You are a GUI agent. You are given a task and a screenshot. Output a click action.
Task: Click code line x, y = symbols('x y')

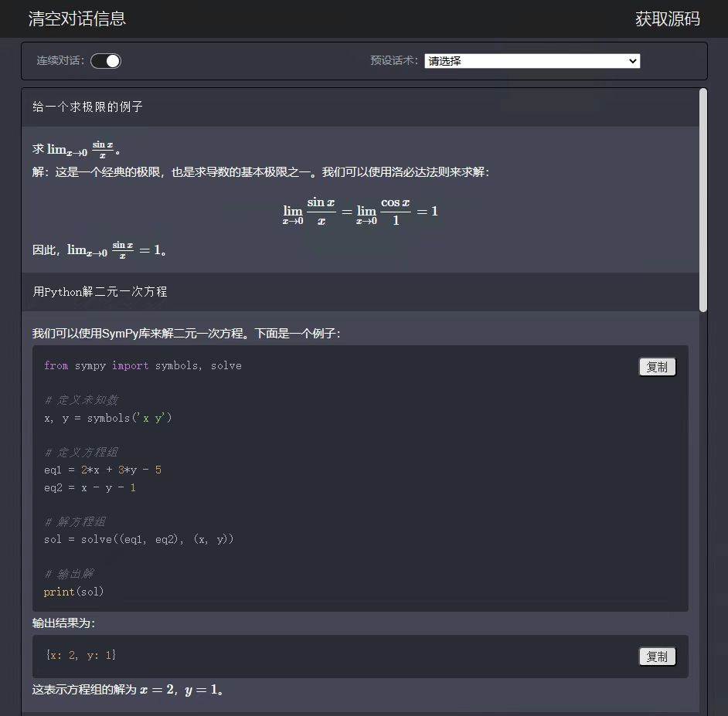click(107, 418)
